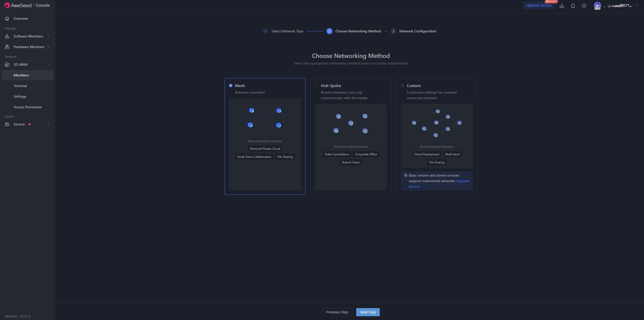
Task: Click the Hub Spoke topology diagram
Action: (350, 123)
